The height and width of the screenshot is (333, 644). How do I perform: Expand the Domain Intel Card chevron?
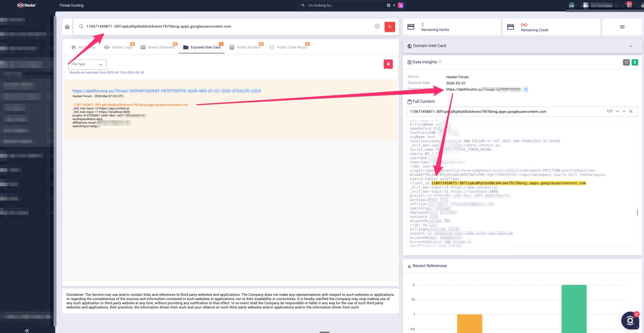pos(631,46)
